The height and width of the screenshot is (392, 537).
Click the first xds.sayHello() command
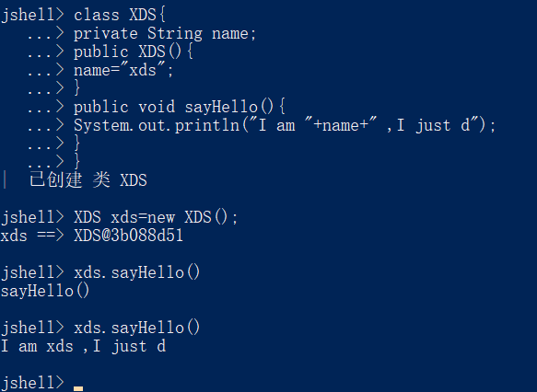(x=136, y=273)
